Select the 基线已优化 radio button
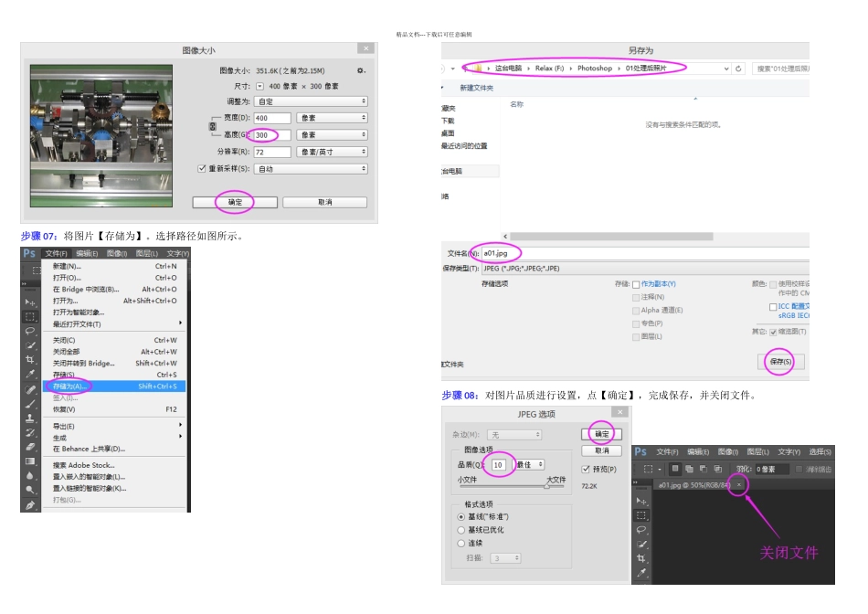Image resolution: width=868 pixels, height=614 pixels. pos(461,530)
